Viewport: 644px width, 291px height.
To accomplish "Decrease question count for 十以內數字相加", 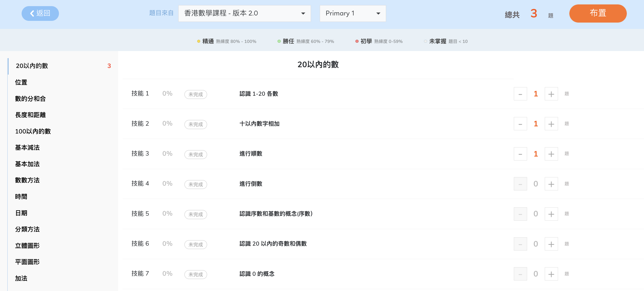I will [x=520, y=124].
